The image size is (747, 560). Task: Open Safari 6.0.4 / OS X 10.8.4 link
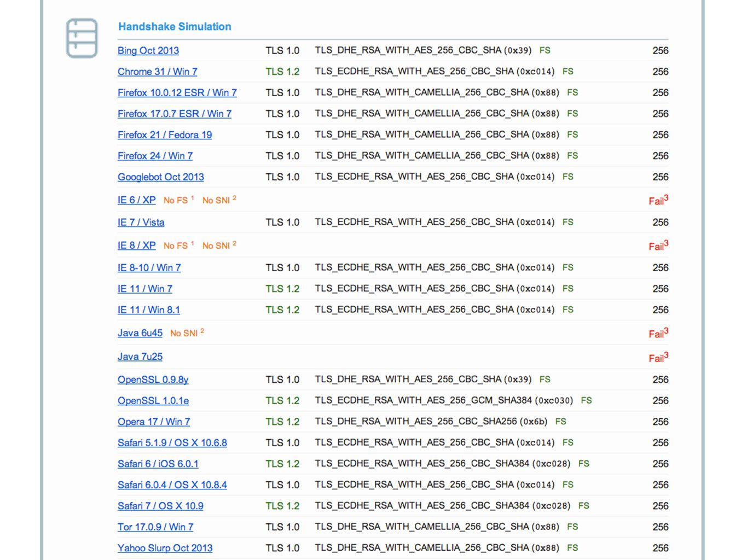[x=172, y=485]
